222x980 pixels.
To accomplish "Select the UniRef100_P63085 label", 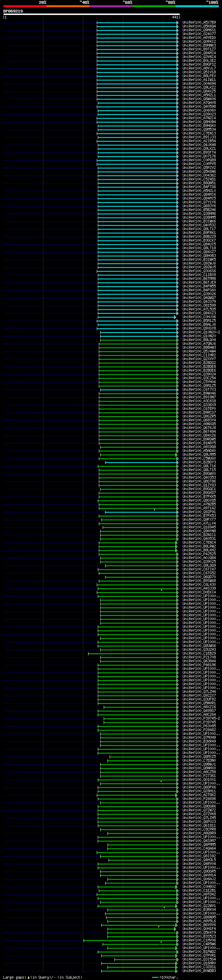I will 199,726.
